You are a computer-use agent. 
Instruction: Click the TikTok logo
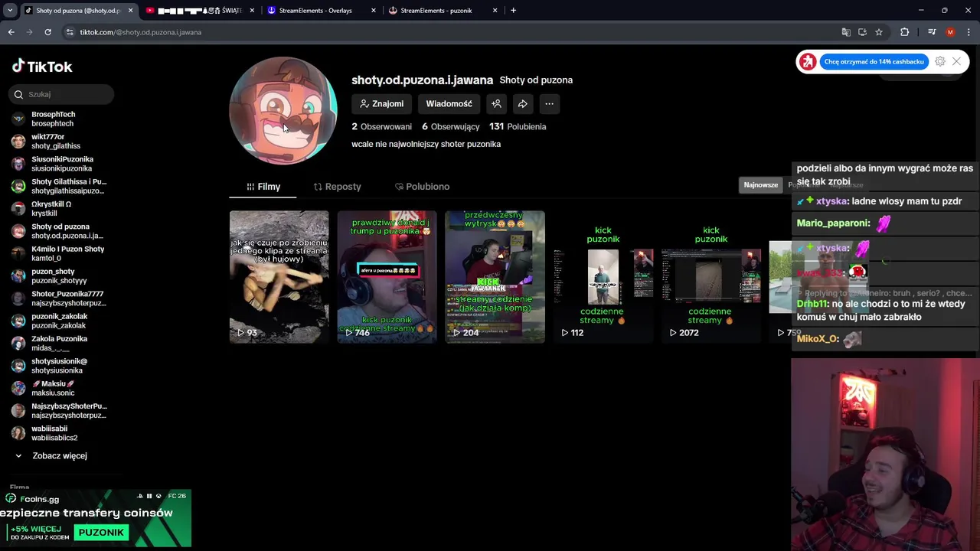click(x=42, y=67)
